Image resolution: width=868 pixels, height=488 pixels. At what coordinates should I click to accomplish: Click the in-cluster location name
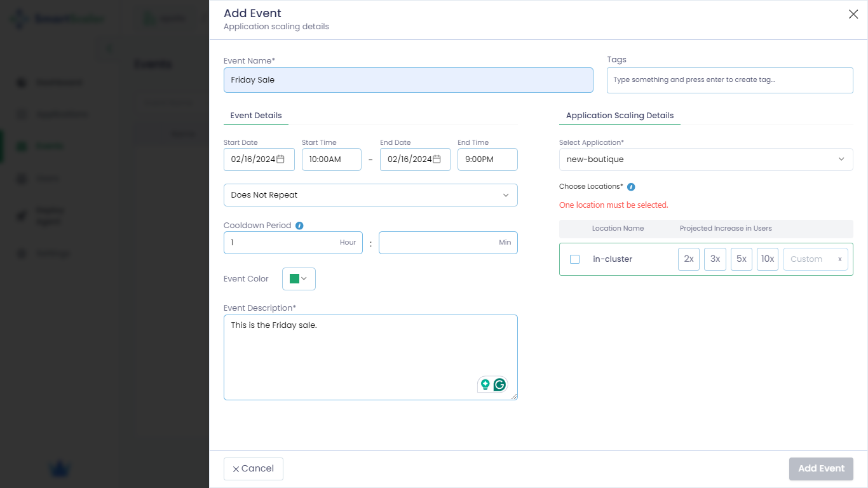point(613,259)
